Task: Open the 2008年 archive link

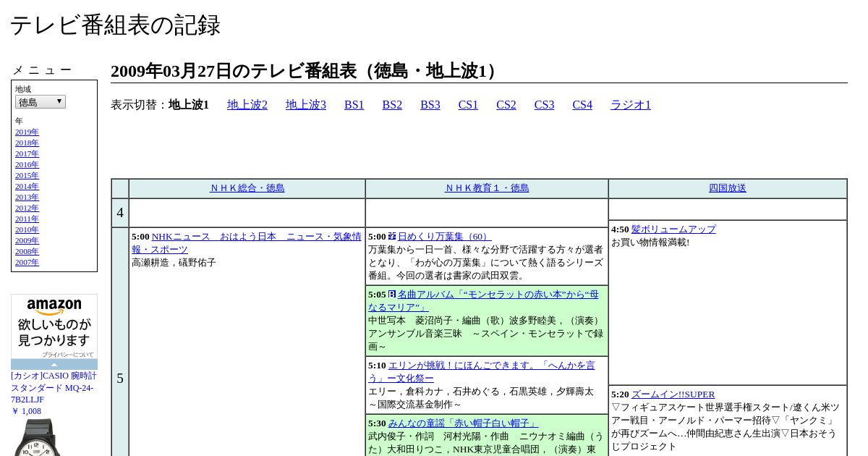Action: [x=27, y=252]
